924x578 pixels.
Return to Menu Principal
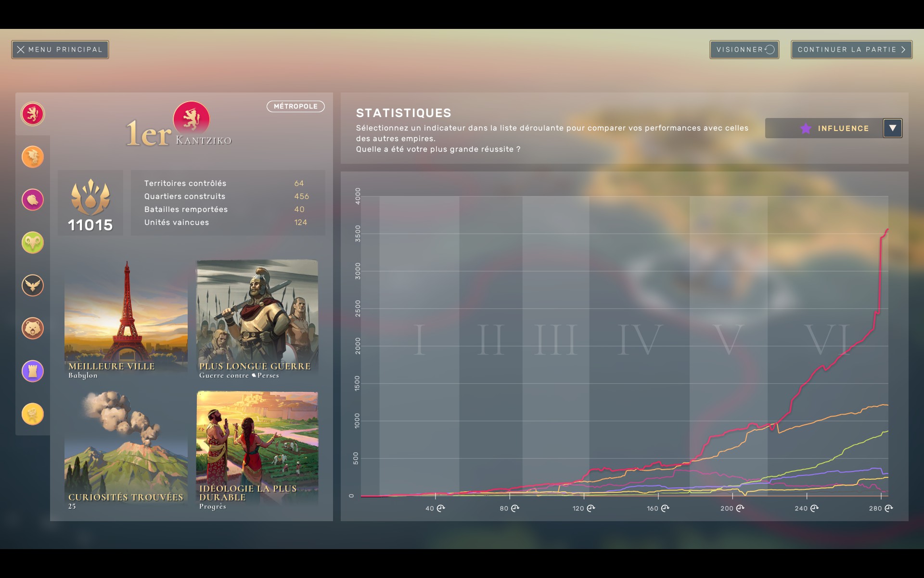(59, 49)
